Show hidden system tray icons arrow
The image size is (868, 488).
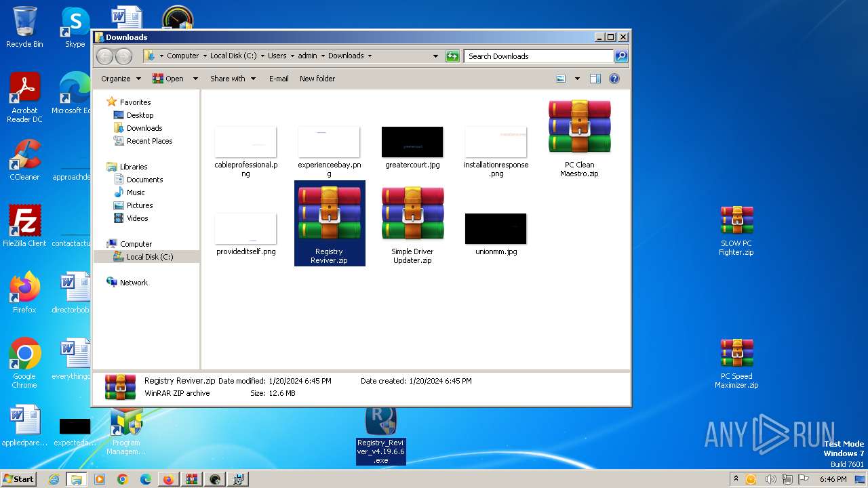click(x=736, y=479)
